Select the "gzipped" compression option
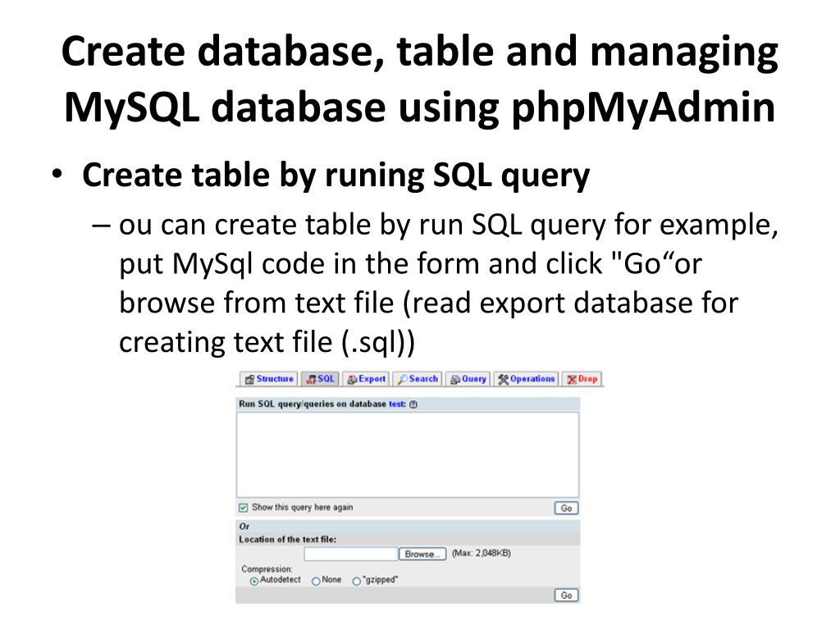The height and width of the screenshot is (630, 840). point(356,582)
